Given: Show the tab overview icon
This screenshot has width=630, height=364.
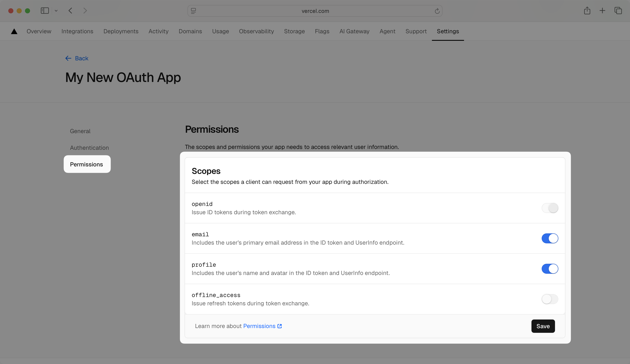Looking at the screenshot, I should 618,11.
